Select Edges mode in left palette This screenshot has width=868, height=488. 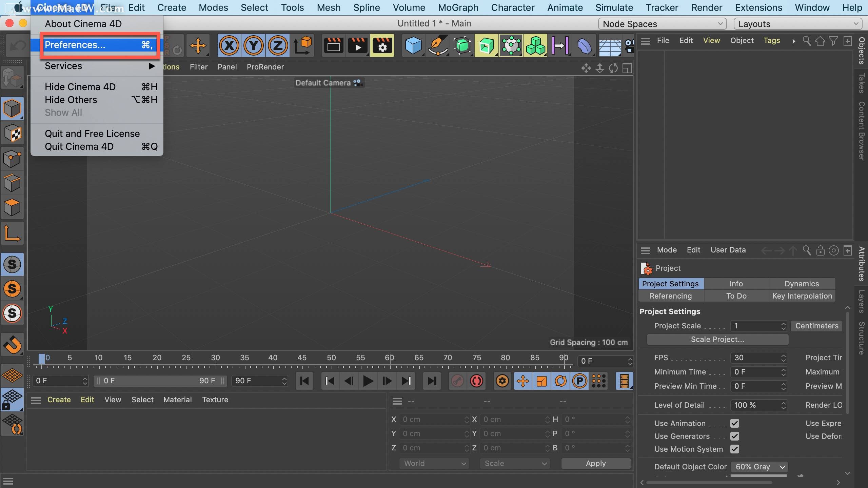pos(12,183)
